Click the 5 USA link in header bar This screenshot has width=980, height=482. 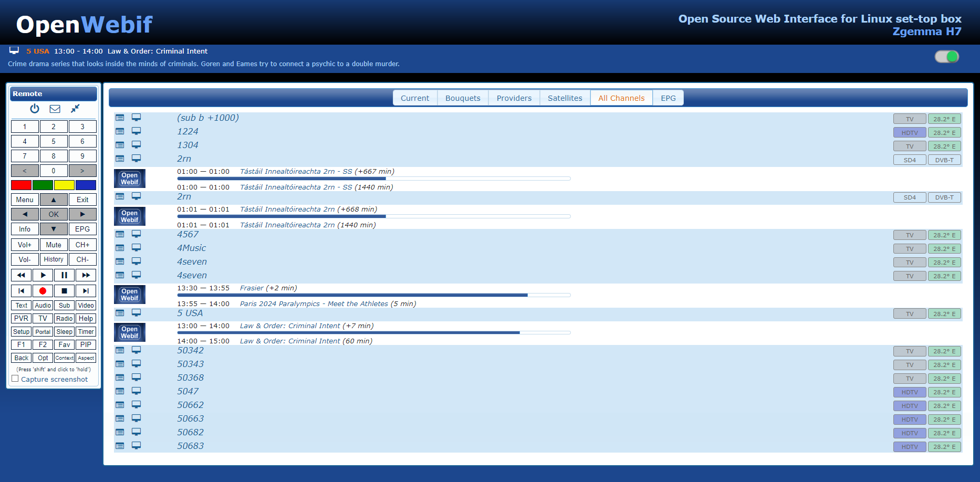38,51
